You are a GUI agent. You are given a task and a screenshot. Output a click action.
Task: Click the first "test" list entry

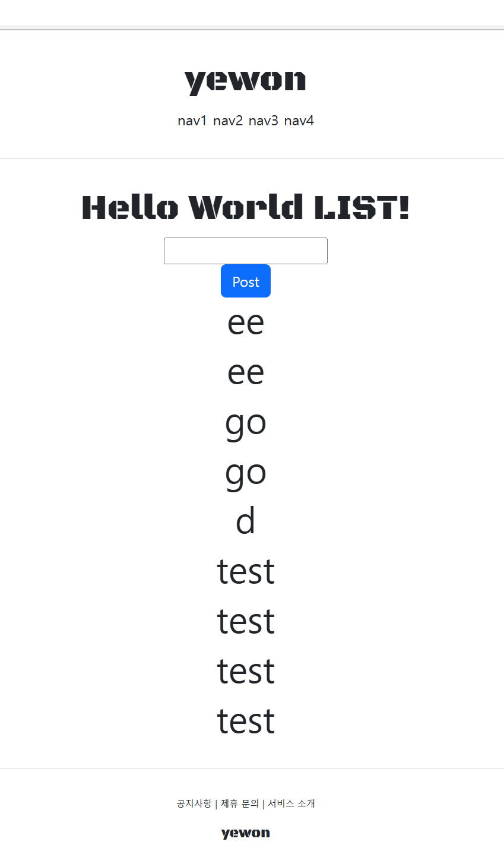(246, 571)
